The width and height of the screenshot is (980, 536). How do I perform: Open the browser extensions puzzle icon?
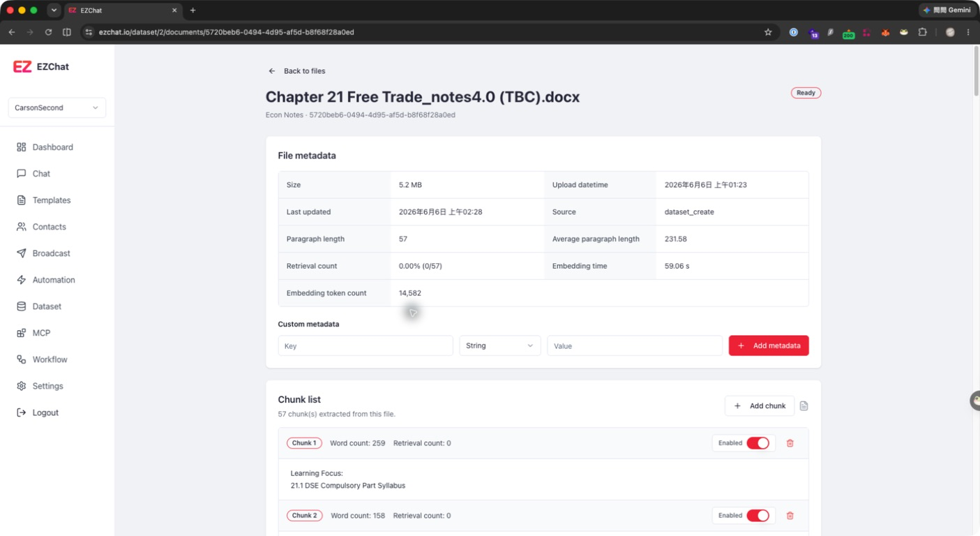coord(922,32)
